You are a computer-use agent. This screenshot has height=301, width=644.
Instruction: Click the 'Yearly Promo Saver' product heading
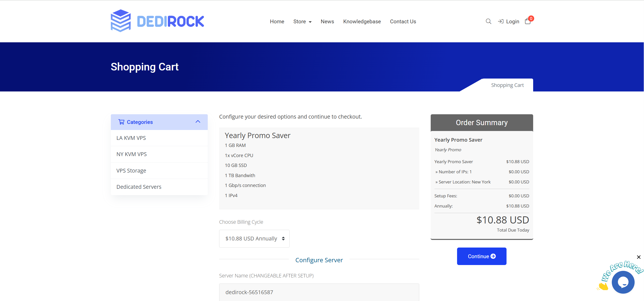click(x=257, y=136)
